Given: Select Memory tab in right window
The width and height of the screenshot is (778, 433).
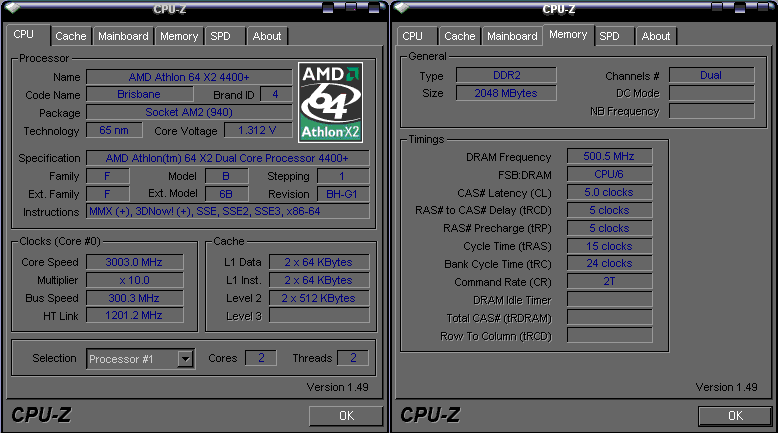Looking at the screenshot, I should [568, 35].
